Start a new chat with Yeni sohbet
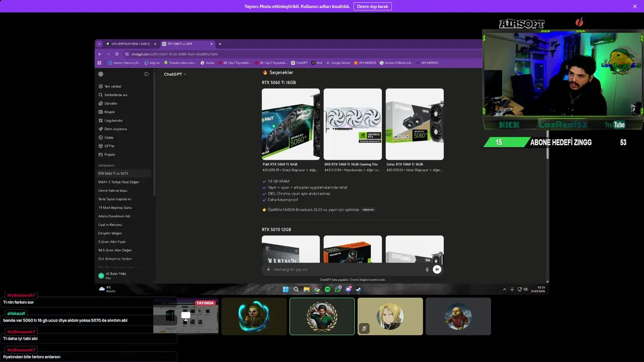 (x=124, y=86)
